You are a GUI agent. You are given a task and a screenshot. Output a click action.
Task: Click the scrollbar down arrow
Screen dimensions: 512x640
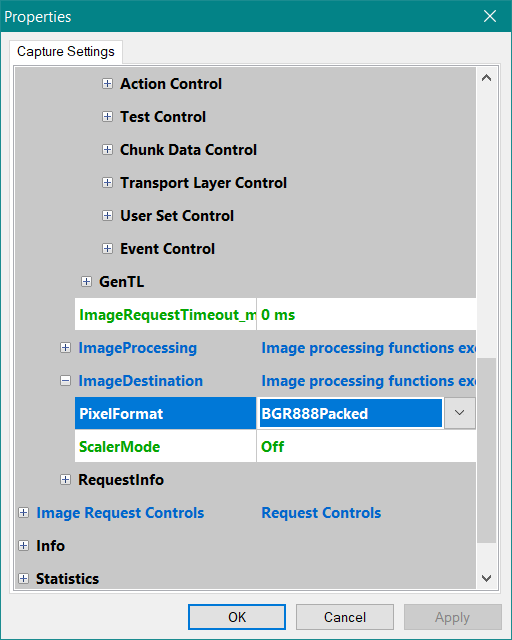pyautogui.click(x=486, y=578)
